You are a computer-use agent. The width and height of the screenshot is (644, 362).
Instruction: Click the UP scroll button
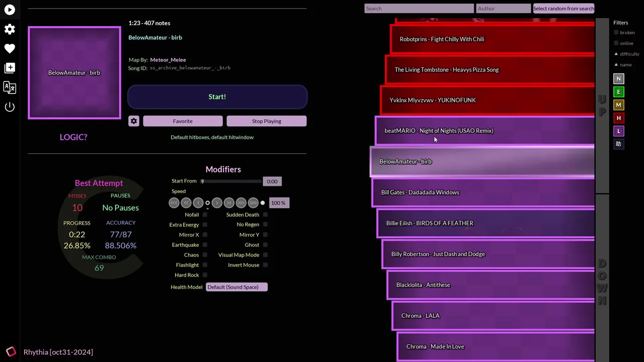[x=602, y=106]
